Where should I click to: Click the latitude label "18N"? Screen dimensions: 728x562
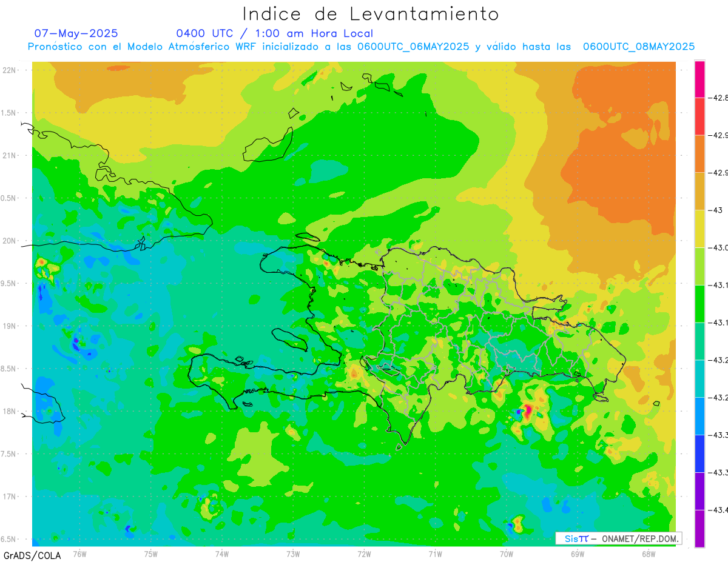pyautogui.click(x=9, y=412)
